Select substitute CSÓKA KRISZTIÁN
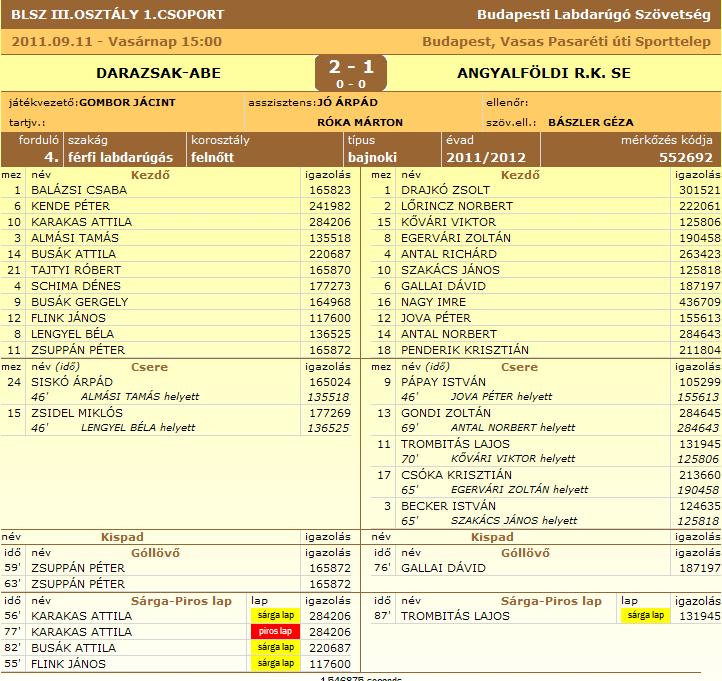 [x=456, y=475]
